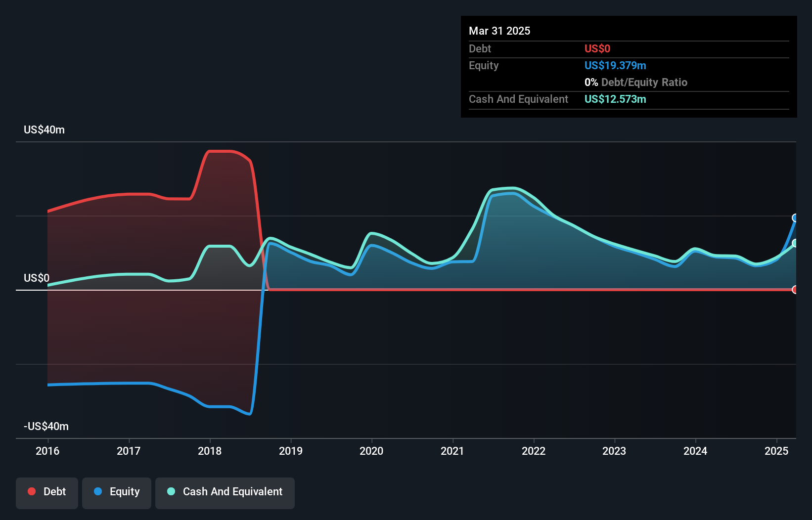Click the 2023 x-axis label

tap(614, 451)
